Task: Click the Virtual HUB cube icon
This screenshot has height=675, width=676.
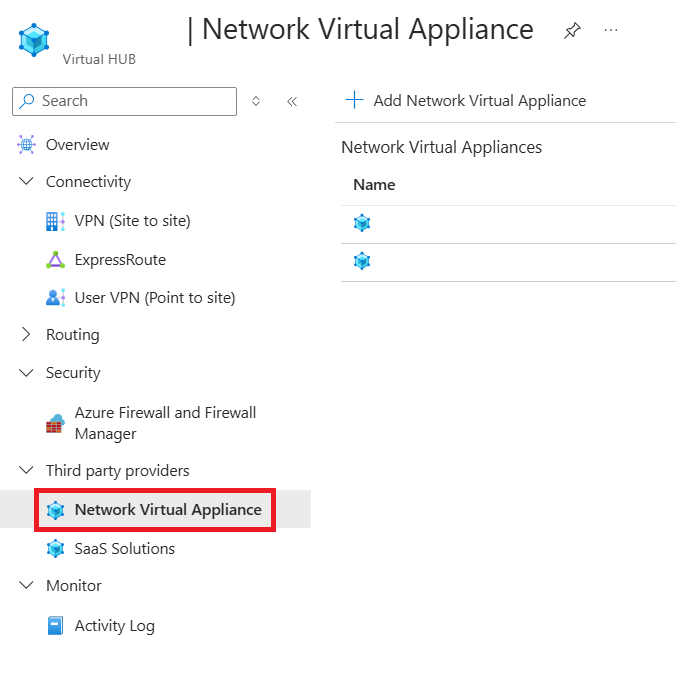Action: coord(34,40)
